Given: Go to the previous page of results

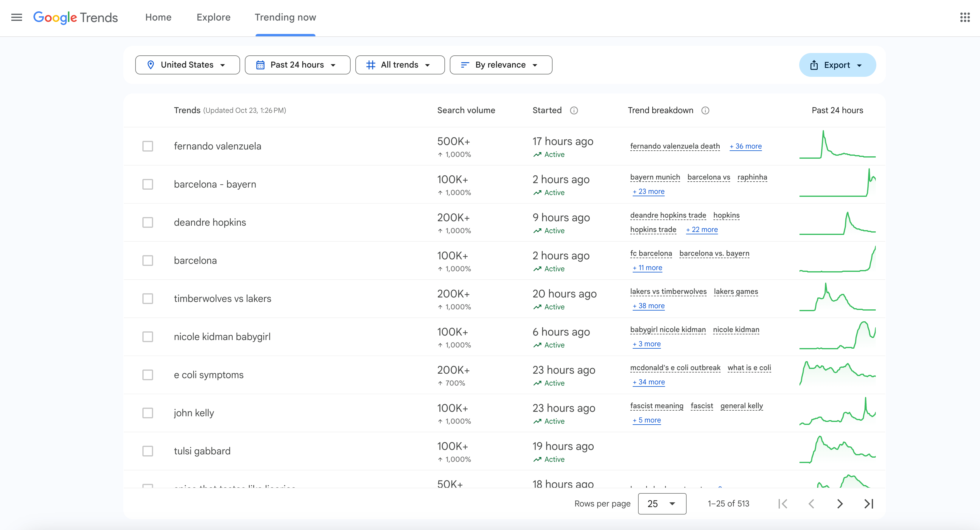Looking at the screenshot, I should [x=811, y=504].
